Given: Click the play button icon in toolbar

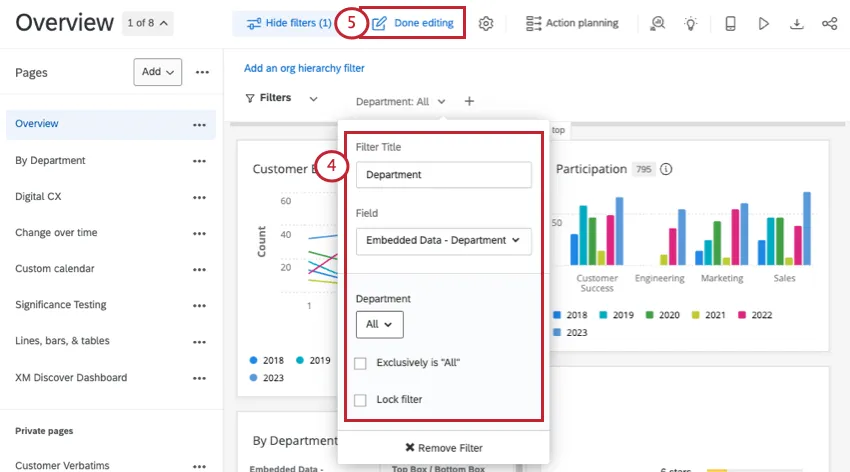Looking at the screenshot, I should (x=763, y=23).
